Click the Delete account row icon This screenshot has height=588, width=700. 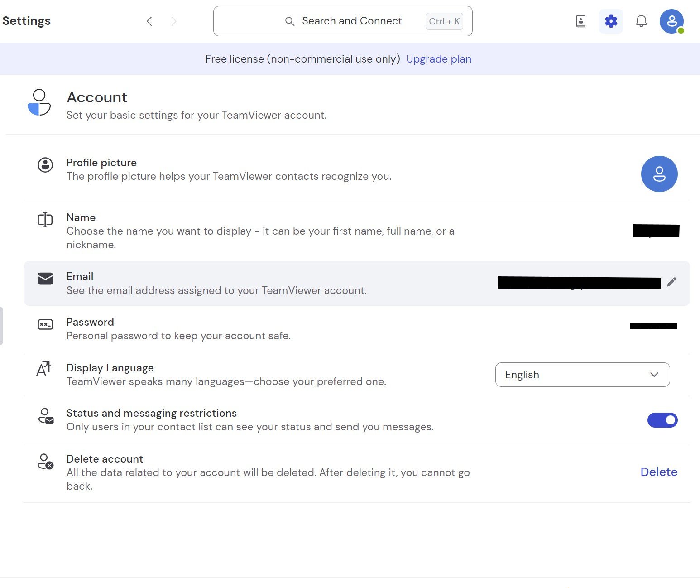pyautogui.click(x=46, y=462)
